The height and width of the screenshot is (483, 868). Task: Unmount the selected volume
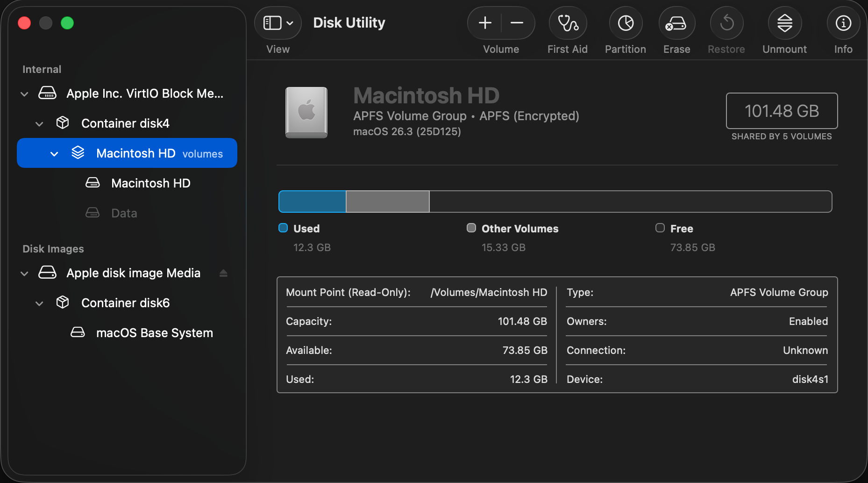[784, 23]
